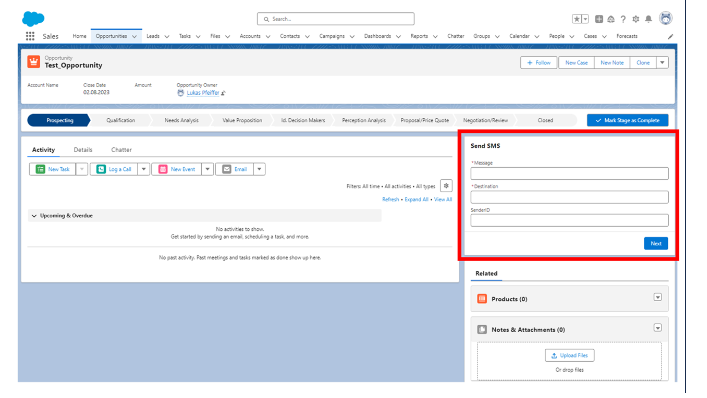The width and height of the screenshot is (707, 398).
Task: Open the Products related list dropdown
Action: [x=657, y=297]
